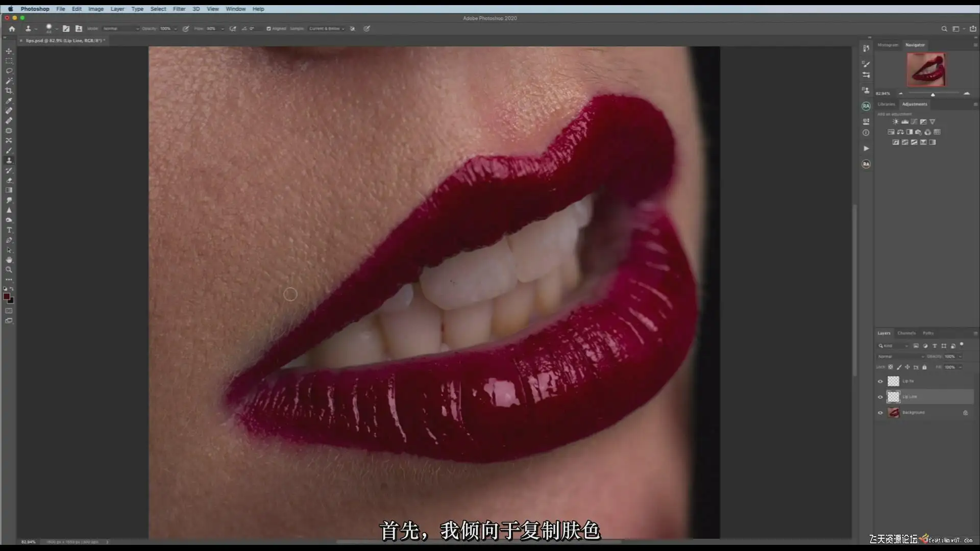The width and height of the screenshot is (980, 551).
Task: Click the Navigator zoom out button
Action: [x=901, y=93]
